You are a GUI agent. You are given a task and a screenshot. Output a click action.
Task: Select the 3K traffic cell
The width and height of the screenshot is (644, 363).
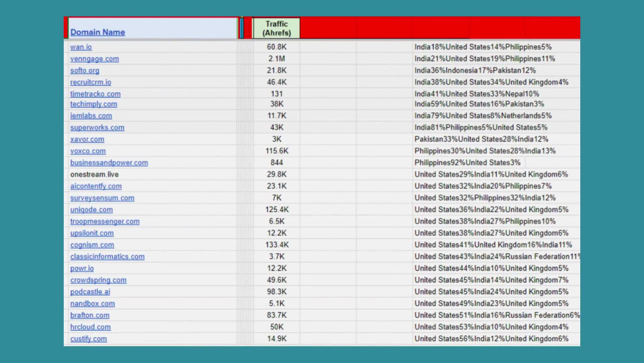pos(276,139)
